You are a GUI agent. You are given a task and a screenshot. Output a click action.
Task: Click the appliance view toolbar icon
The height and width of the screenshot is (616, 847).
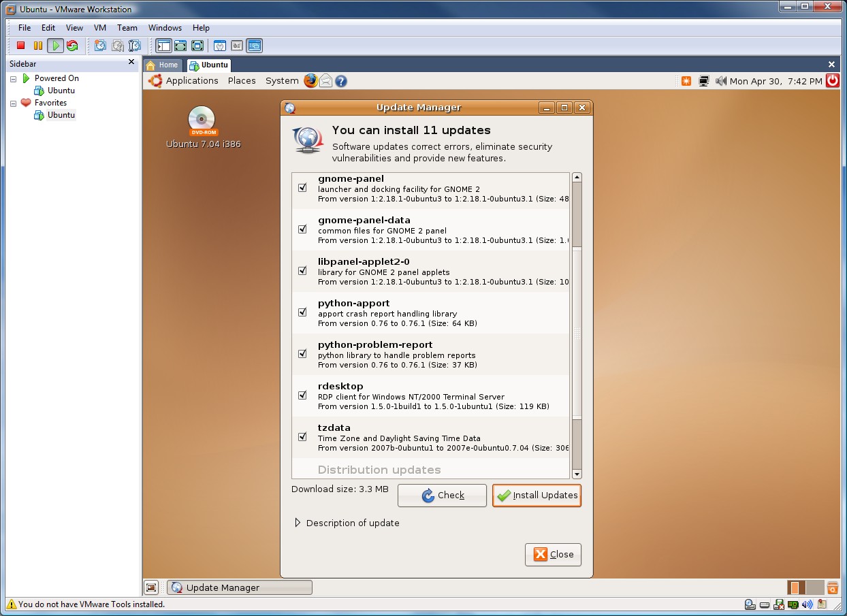(237, 46)
